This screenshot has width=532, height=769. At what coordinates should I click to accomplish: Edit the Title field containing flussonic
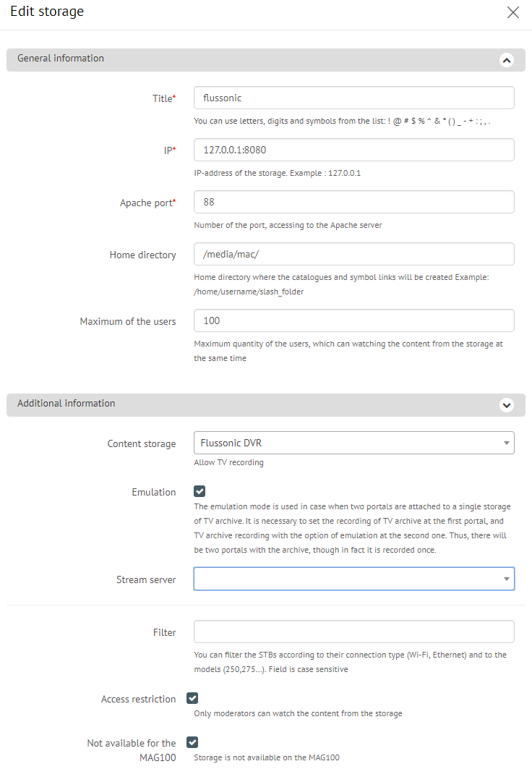tap(353, 98)
